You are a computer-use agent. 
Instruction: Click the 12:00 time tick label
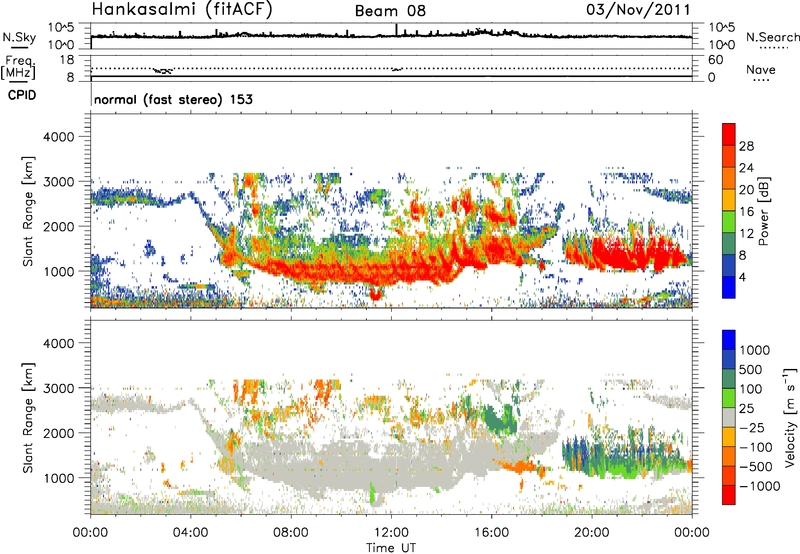coord(391,533)
